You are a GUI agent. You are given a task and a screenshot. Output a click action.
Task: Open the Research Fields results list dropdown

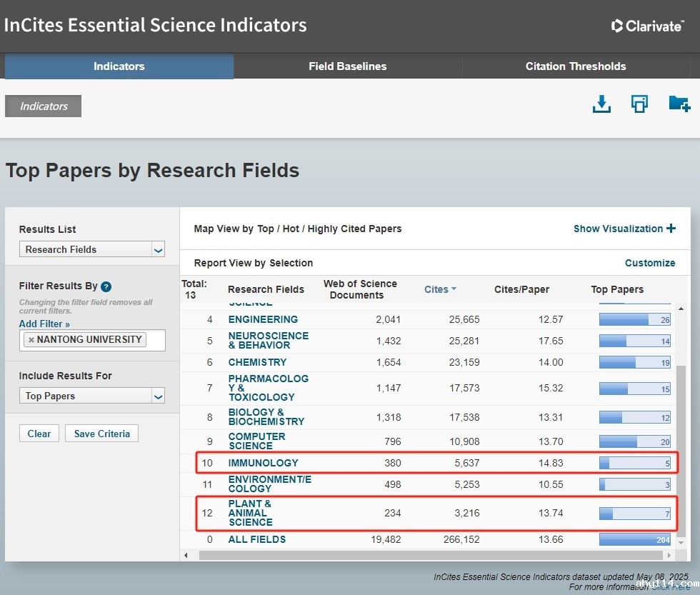coord(92,249)
